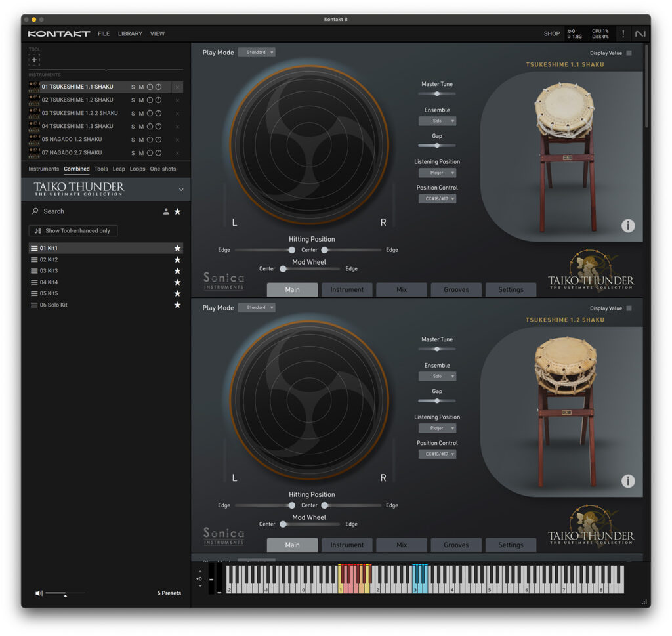This screenshot has height=636, width=672.
Task: Switch to Grooves tab in Tsukeshime 1.2 panel
Action: click(456, 545)
